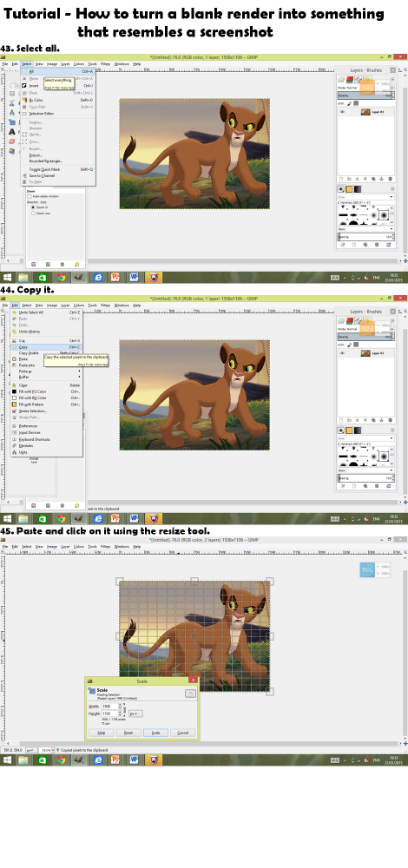Click the edit brush icon in step 43 Brushes panel

pos(343,244)
